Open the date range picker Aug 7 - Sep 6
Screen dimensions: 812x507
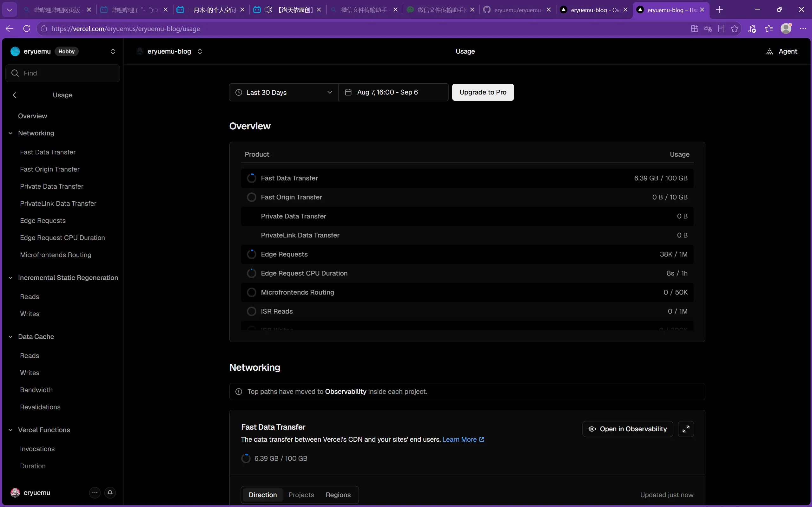pos(393,92)
